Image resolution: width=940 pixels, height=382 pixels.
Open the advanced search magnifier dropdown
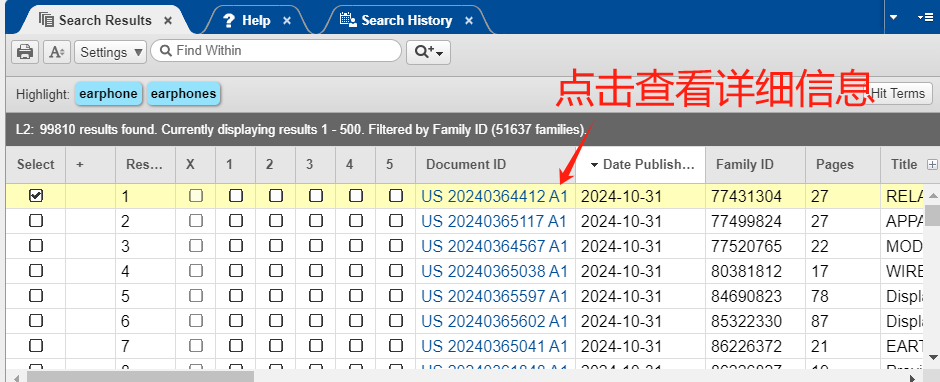tap(428, 52)
